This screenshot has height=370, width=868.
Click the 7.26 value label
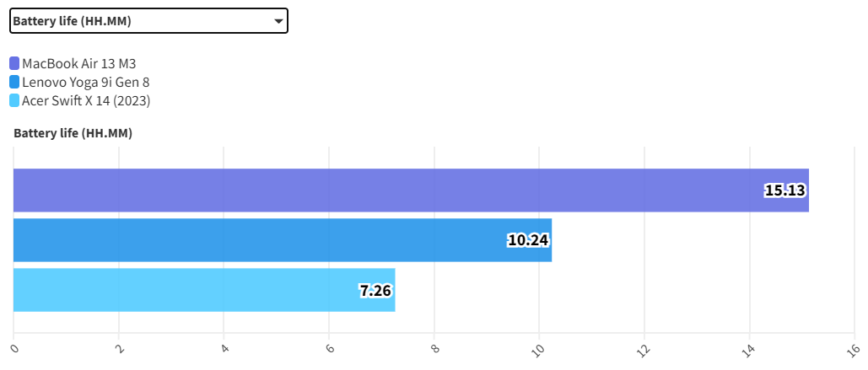376,291
